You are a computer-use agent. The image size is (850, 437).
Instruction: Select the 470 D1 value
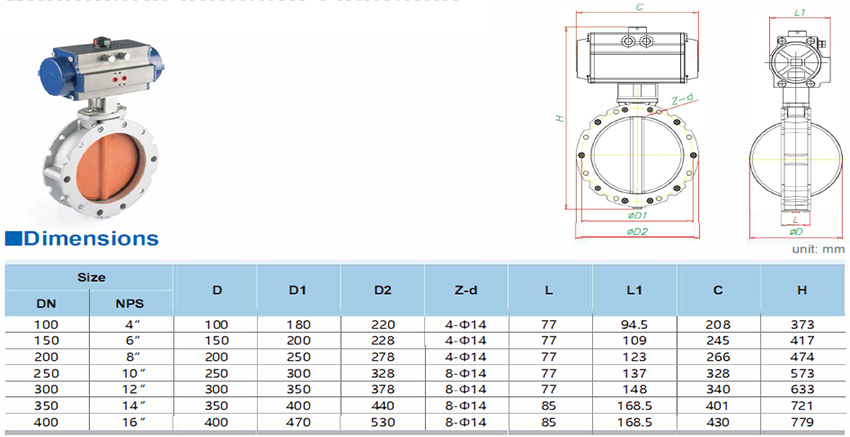(298, 422)
